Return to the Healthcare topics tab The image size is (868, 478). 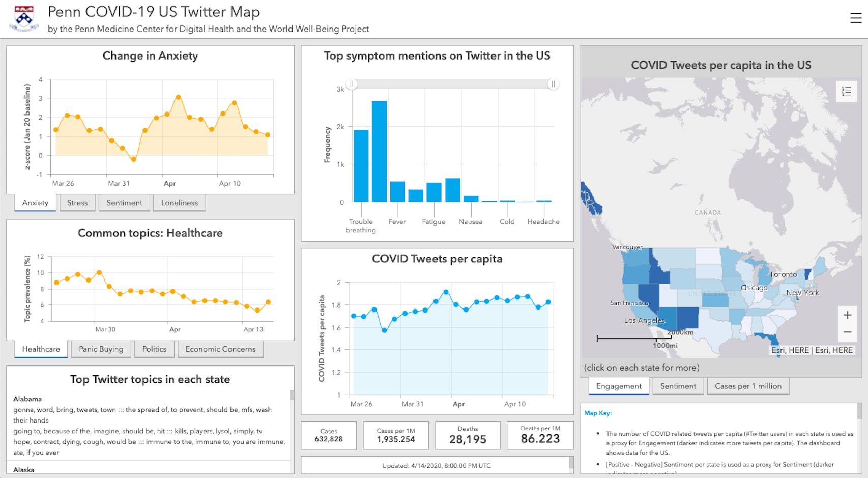tap(40, 349)
